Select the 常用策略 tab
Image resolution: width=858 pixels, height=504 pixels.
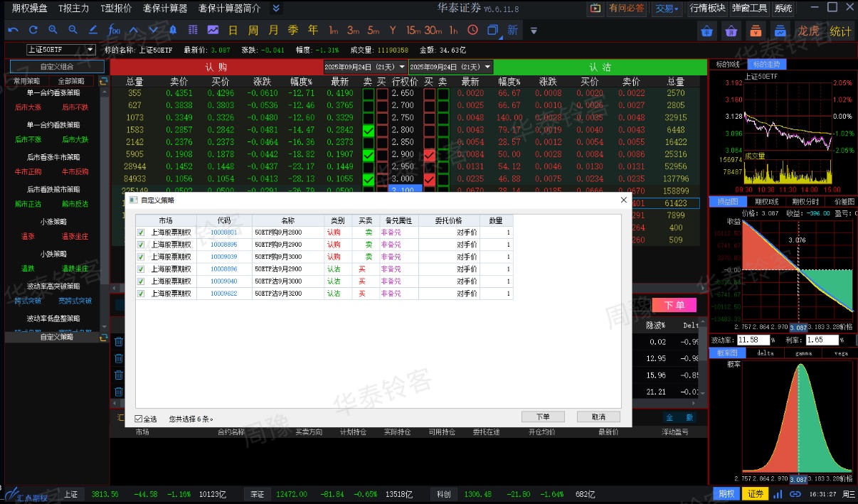click(28, 82)
